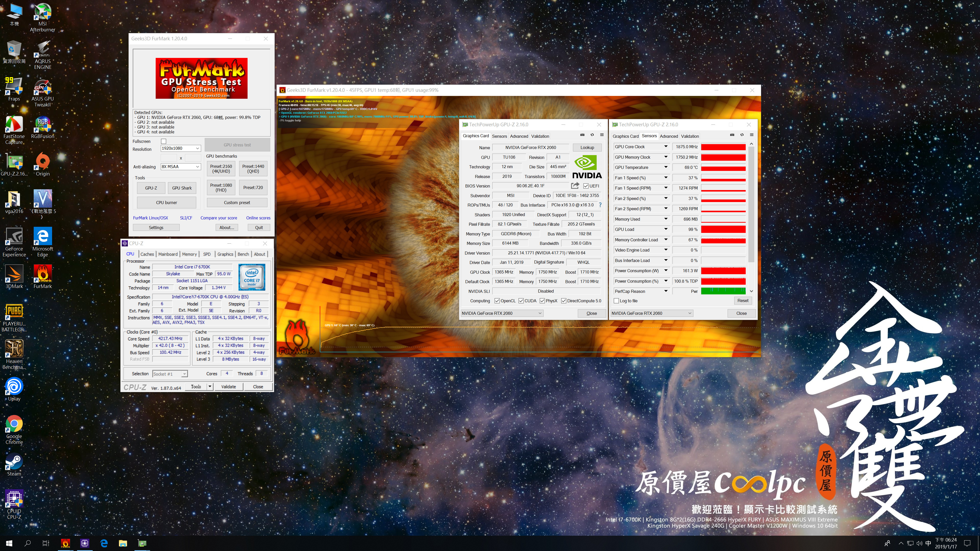Open Origin desktop icon
The height and width of the screenshot is (551, 980).
[43, 165]
